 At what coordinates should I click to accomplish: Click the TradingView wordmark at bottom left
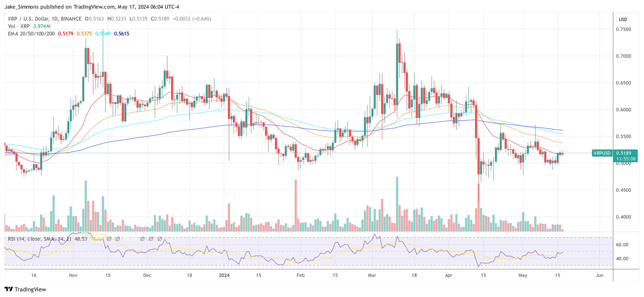[x=30, y=289]
